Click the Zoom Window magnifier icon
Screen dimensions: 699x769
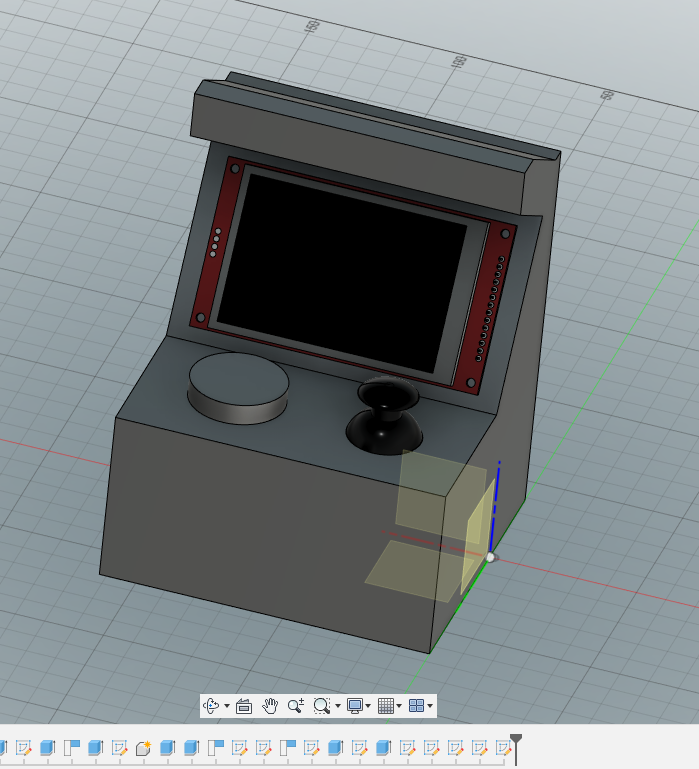pos(320,706)
